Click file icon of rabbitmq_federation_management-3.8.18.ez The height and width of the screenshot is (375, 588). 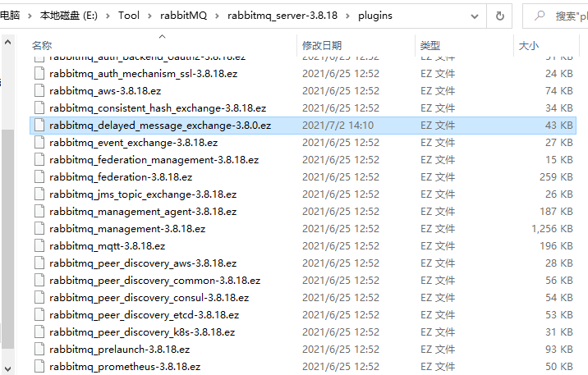tap(39, 159)
